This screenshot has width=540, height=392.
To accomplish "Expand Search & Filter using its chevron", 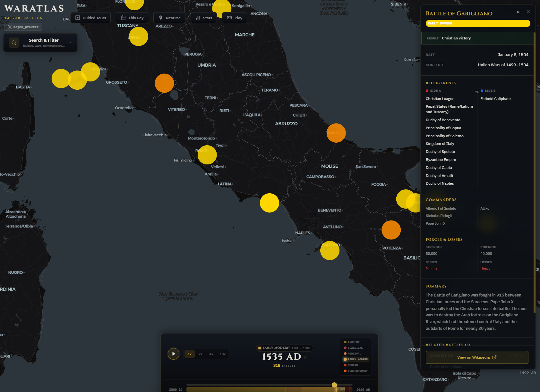I will pos(70,43).
